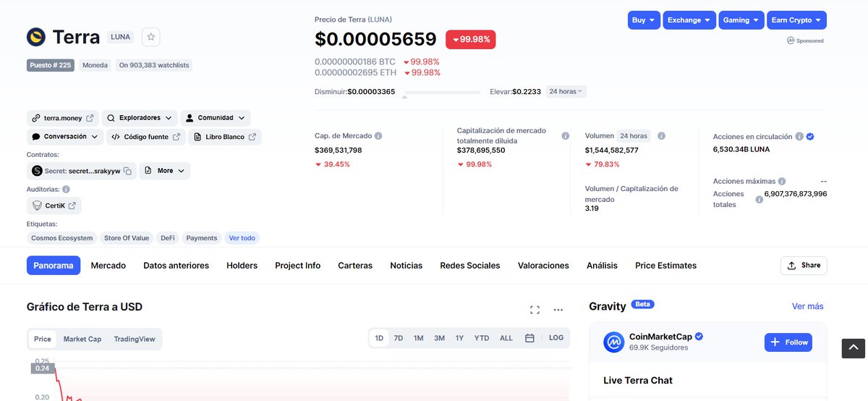
Task: Expand the More contracts dropdown
Action: [165, 171]
